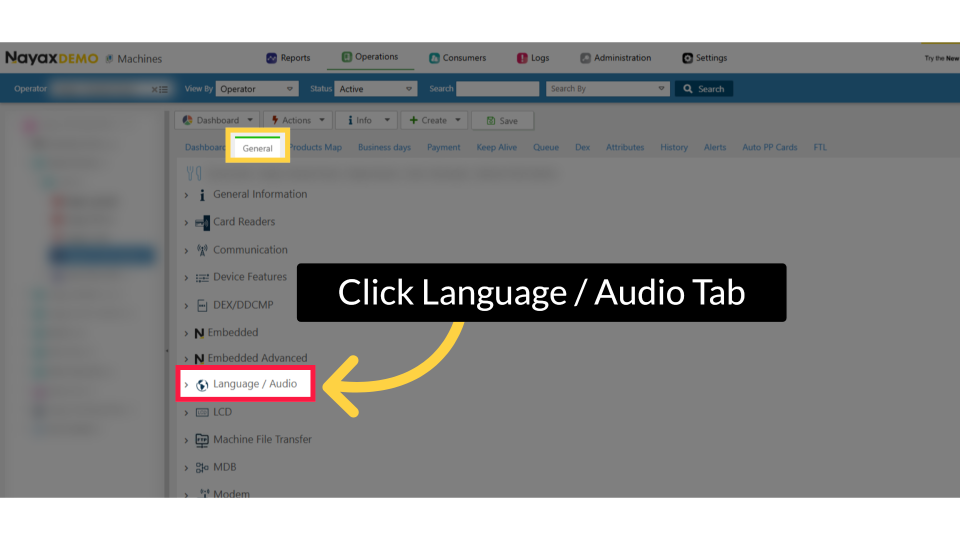
Task: Click the Card Readers icon
Action: coord(202,222)
